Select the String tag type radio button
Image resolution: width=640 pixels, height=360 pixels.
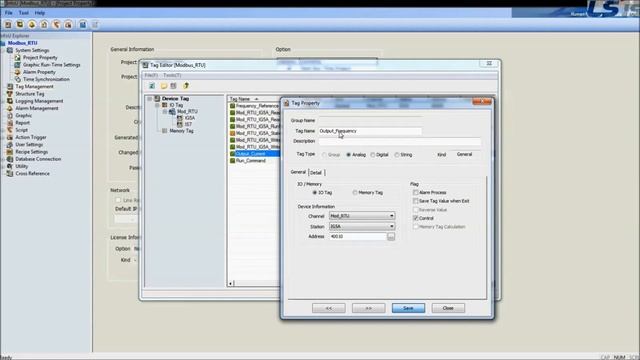[x=397, y=155]
